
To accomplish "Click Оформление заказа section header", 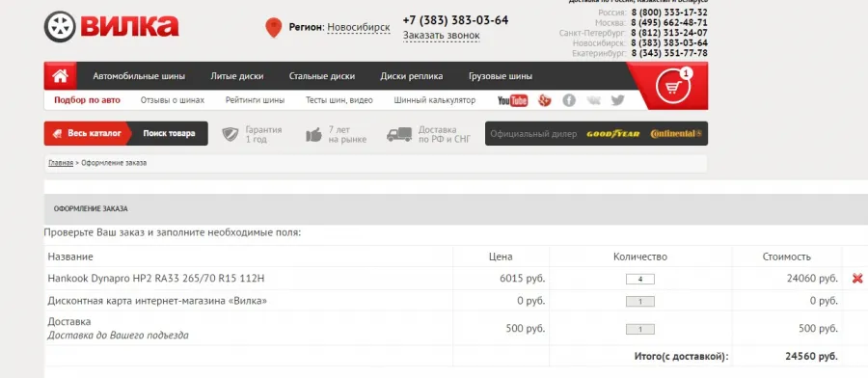I will (x=91, y=209).
